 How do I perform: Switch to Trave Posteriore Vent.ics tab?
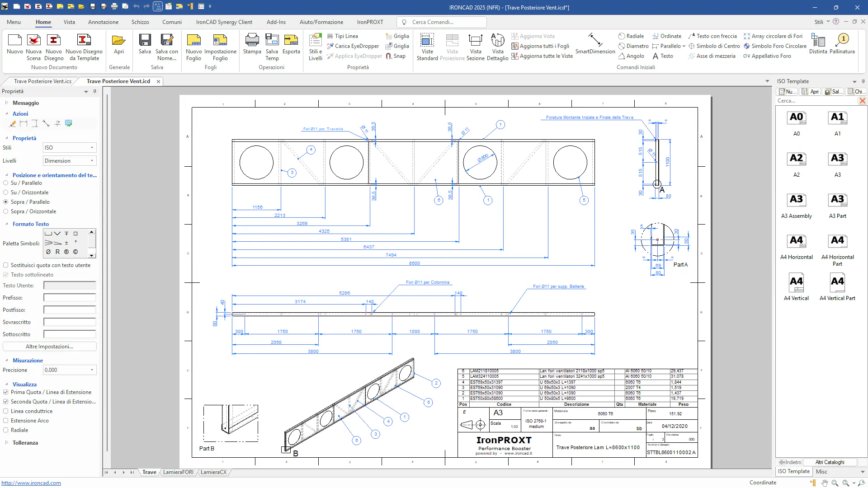(42, 81)
